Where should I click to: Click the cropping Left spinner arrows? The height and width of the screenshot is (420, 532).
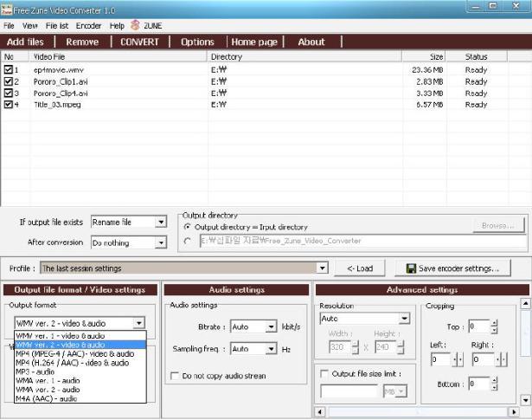click(458, 359)
